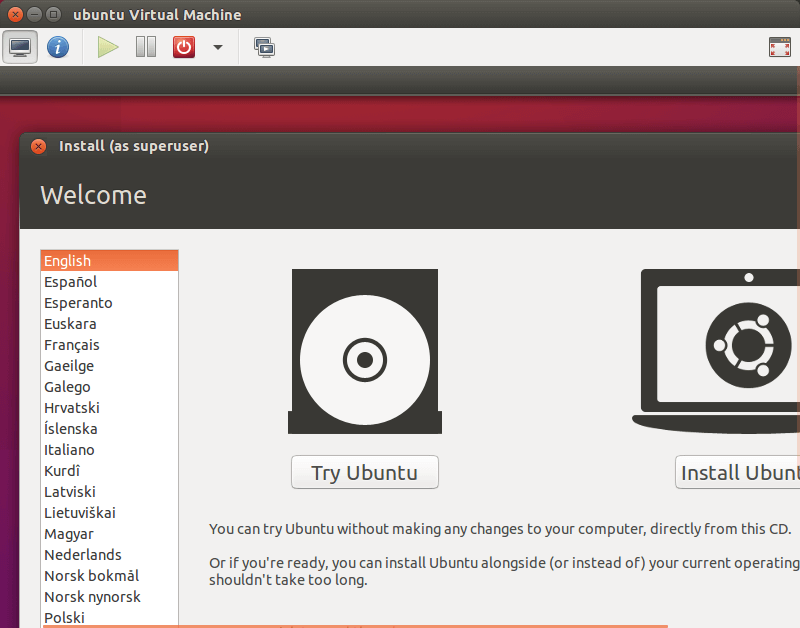The width and height of the screenshot is (800, 628).
Task: Choose Norsk bokmål language option
Action: (91, 576)
